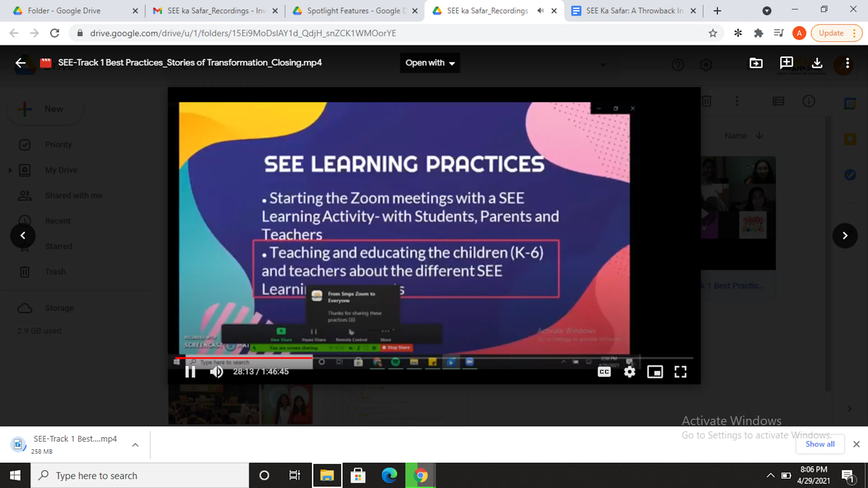Pause the video playback

[190, 372]
